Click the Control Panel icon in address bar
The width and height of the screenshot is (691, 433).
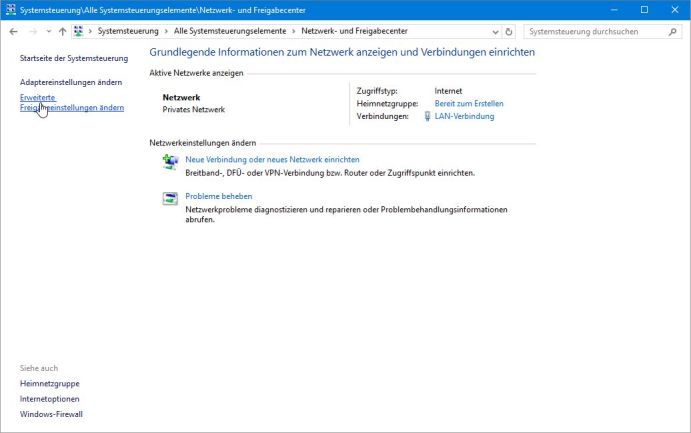pyautogui.click(x=78, y=31)
